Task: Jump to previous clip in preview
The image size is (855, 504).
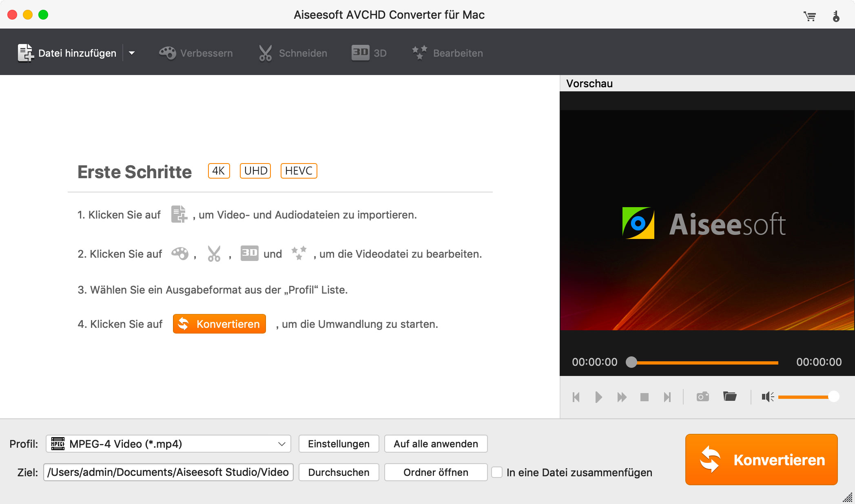Action: click(576, 397)
